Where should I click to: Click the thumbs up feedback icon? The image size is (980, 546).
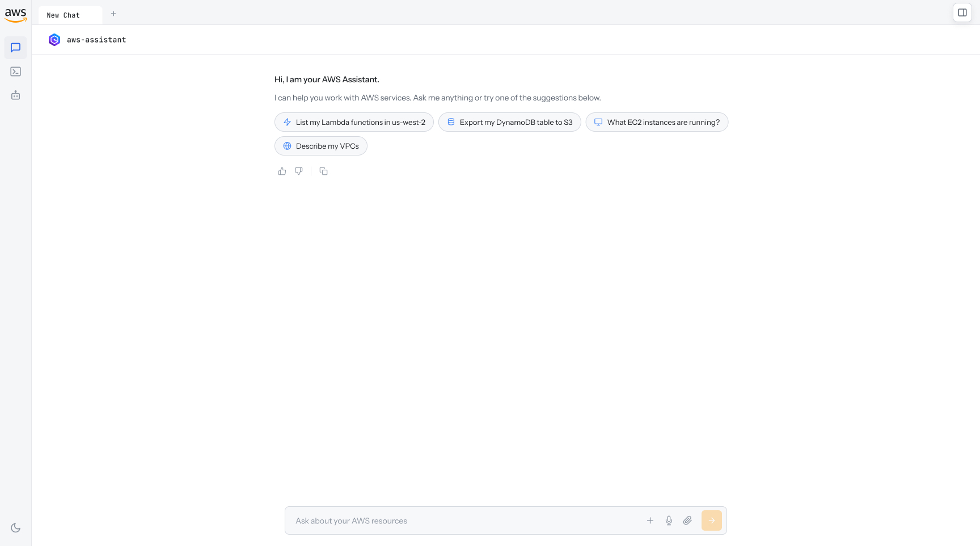point(282,171)
